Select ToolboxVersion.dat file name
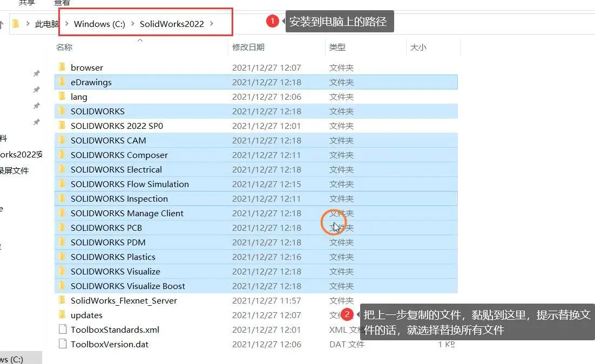595x364 pixels. [x=109, y=344]
